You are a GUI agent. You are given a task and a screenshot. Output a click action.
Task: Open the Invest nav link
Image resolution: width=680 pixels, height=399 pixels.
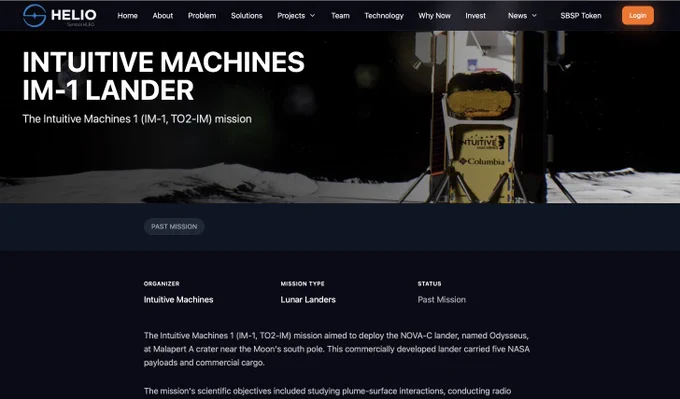476,16
